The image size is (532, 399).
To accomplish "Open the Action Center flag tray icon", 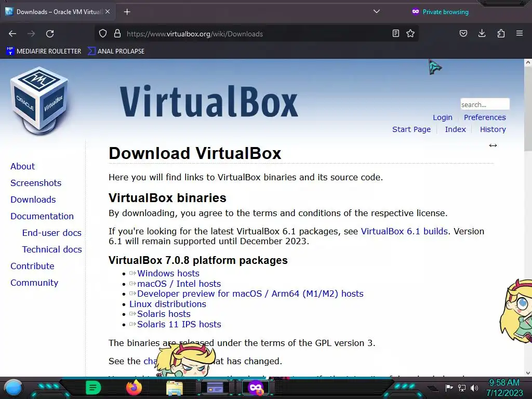I will click(449, 388).
